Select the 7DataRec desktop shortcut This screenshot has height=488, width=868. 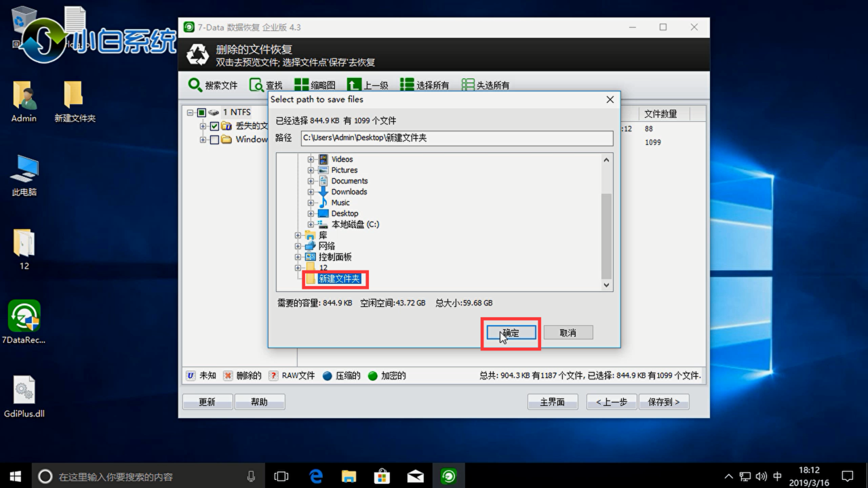pos(24,323)
